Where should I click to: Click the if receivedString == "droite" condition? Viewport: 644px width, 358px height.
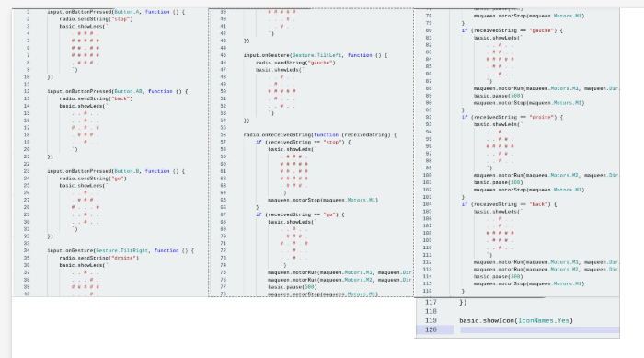pyautogui.click(x=512, y=117)
